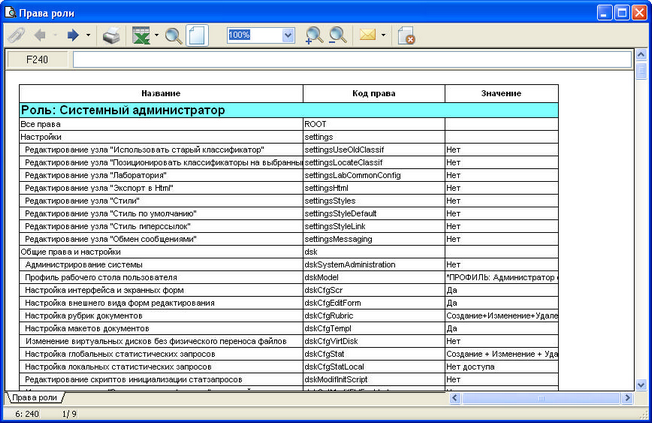This screenshot has height=423, width=652.
Task: Select the Все права cell
Action: [161, 124]
